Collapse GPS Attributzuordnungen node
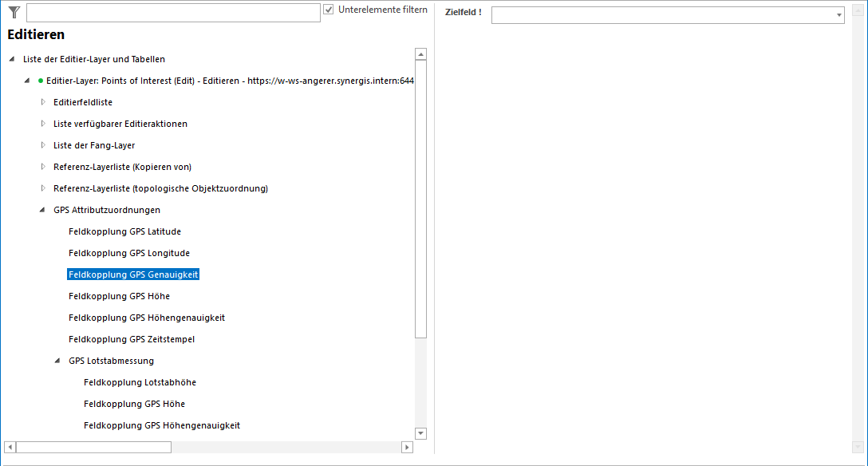868x466 pixels. [x=42, y=210]
